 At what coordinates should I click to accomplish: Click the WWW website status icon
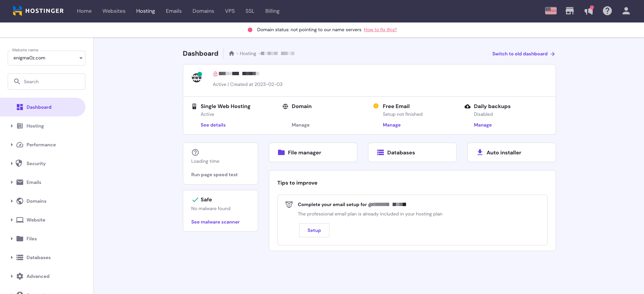(x=197, y=78)
